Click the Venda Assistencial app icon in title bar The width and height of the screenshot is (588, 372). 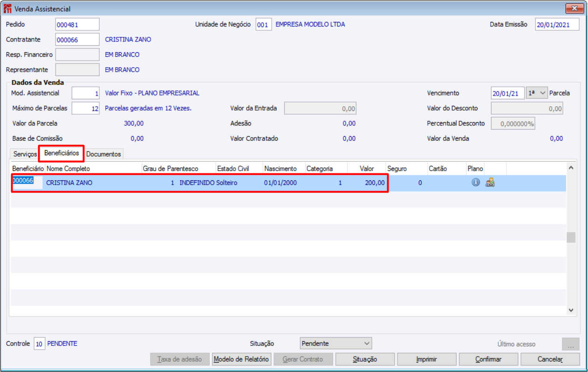coord(8,9)
